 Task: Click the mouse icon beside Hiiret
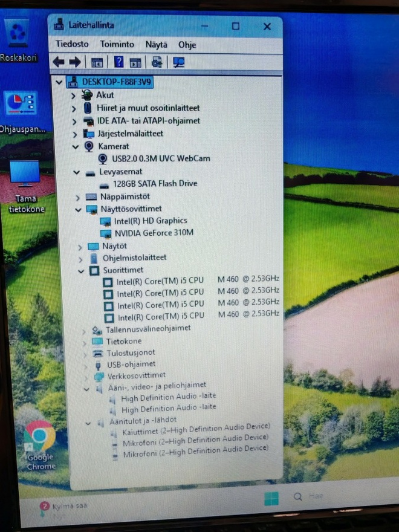coord(88,108)
